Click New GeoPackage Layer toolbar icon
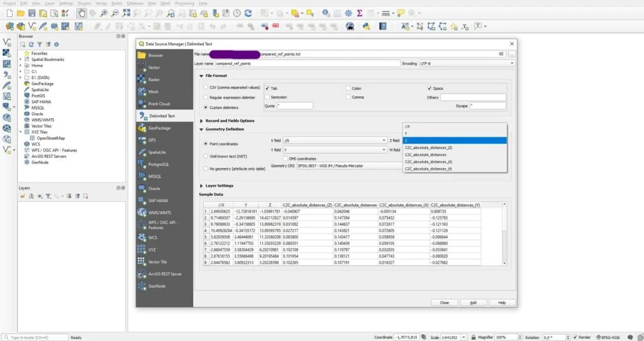The image size is (644, 341). tap(21, 26)
